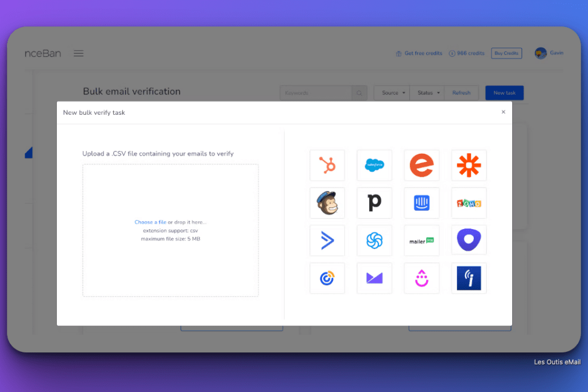
Task: Close the New bulk verify task dialog
Action: coord(503,112)
